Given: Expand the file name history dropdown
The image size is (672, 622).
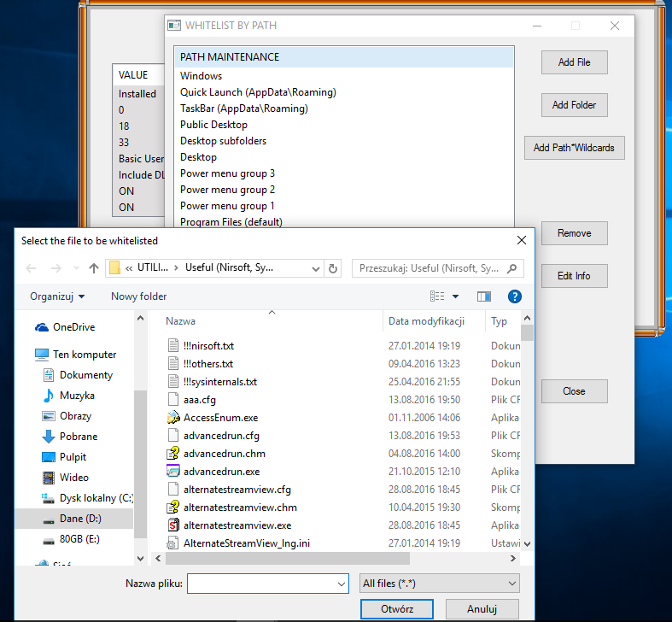Looking at the screenshot, I should click(x=339, y=584).
